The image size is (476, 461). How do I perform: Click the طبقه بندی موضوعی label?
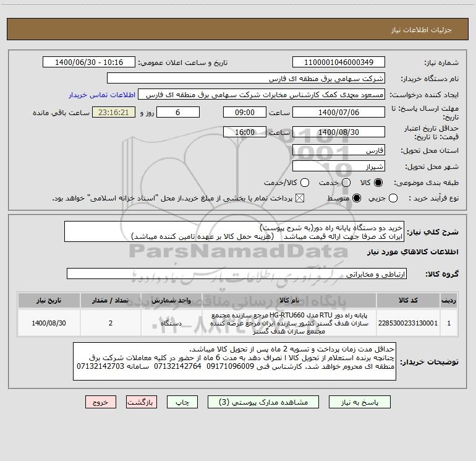click(426, 183)
